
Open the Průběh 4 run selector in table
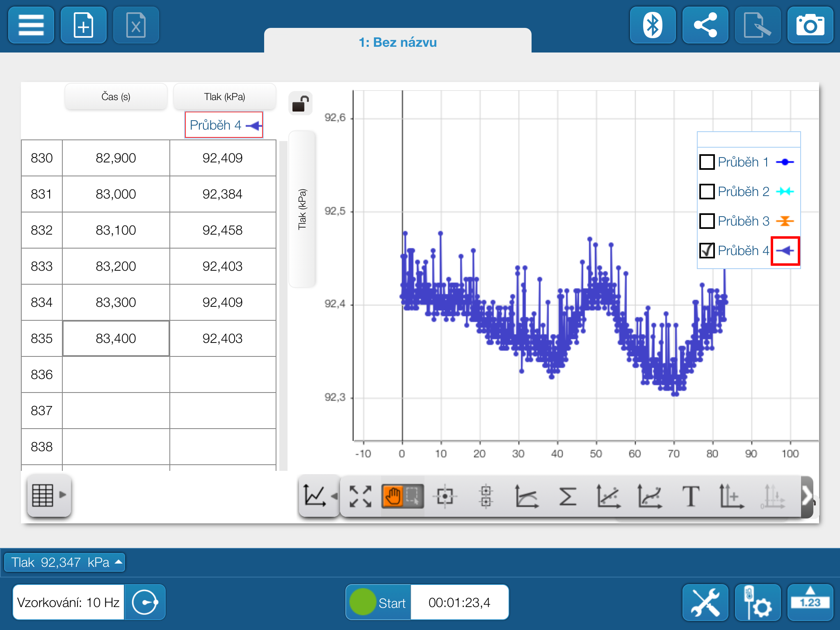tap(224, 125)
